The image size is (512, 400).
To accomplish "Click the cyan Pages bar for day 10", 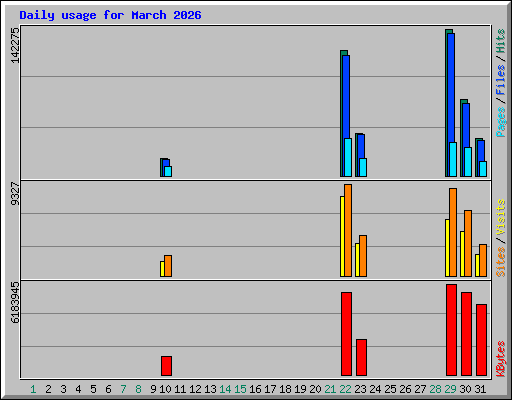I will tap(168, 171).
